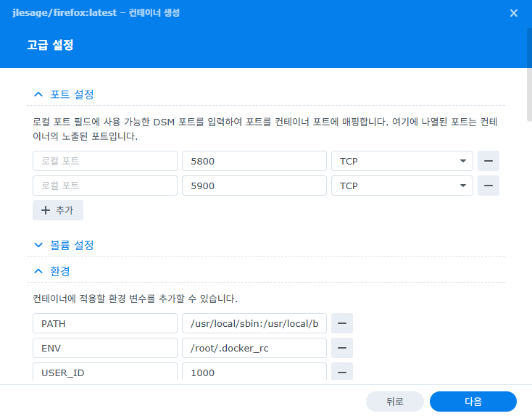The height and width of the screenshot is (416, 532).
Task: Go back with the 뒤로 button
Action: 394,401
